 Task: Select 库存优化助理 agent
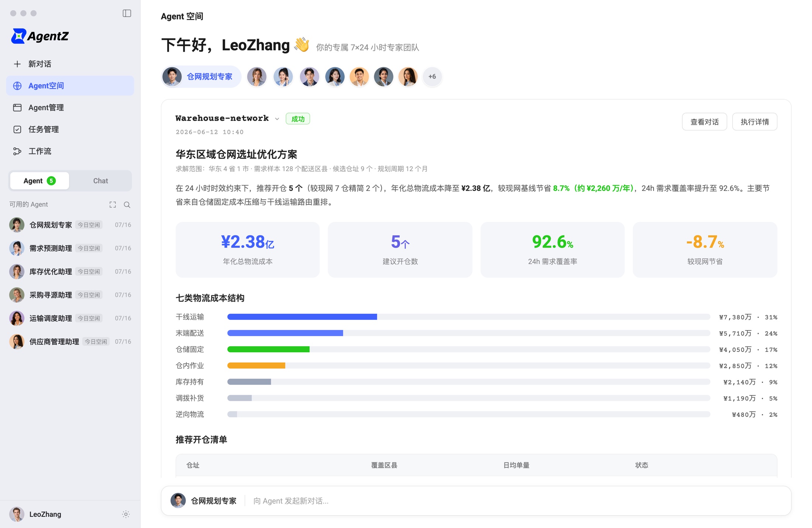[x=70, y=271]
